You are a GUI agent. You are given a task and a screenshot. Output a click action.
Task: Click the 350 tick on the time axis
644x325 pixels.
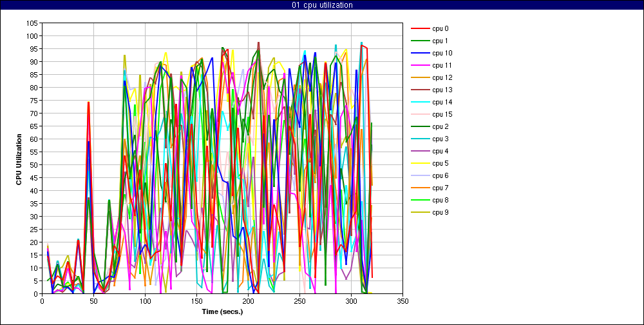pyautogui.click(x=402, y=302)
